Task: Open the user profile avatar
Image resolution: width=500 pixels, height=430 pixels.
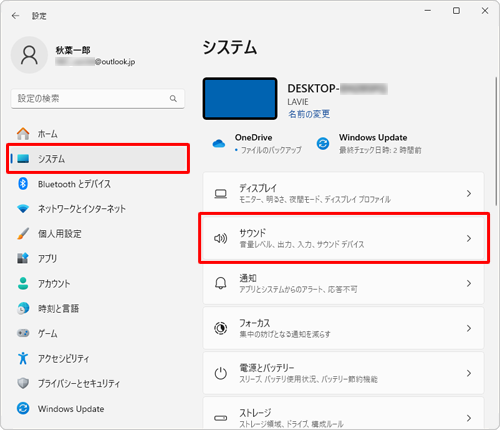Action: pyautogui.click(x=29, y=55)
